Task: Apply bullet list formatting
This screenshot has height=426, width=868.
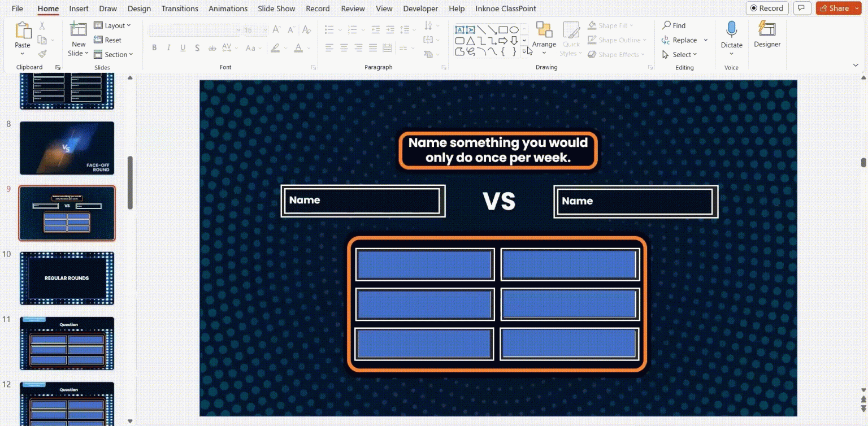Action: tap(329, 29)
